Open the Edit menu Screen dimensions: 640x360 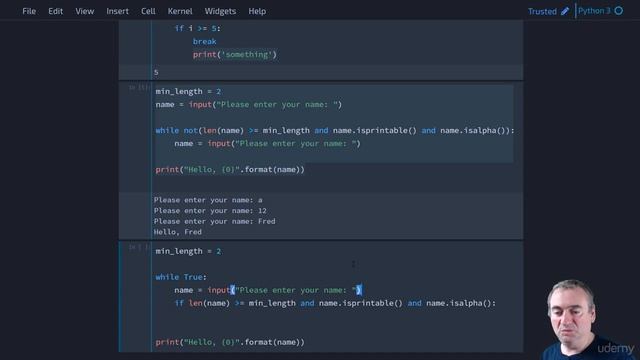(56, 11)
